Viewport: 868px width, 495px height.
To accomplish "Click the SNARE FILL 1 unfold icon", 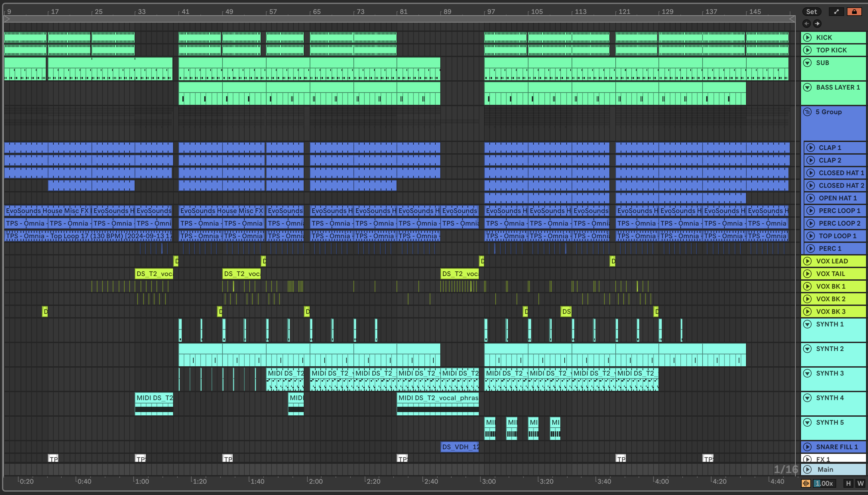I will pyautogui.click(x=808, y=447).
